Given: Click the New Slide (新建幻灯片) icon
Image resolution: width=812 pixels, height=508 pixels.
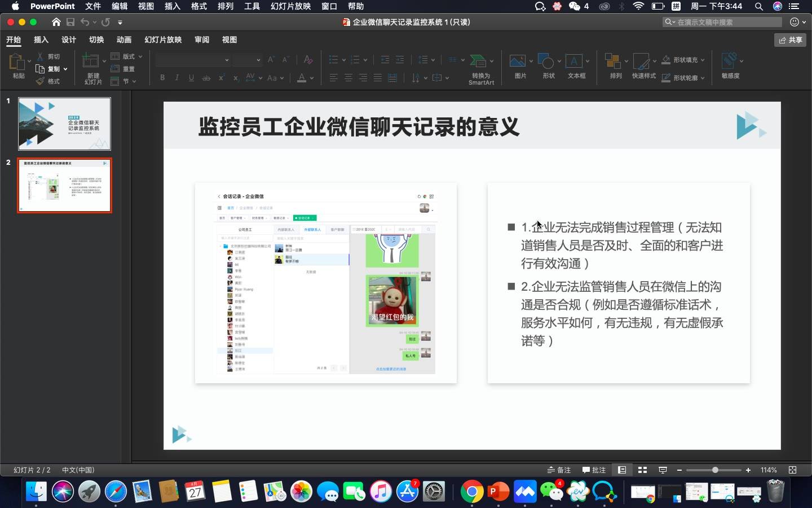Looking at the screenshot, I should click(x=90, y=61).
